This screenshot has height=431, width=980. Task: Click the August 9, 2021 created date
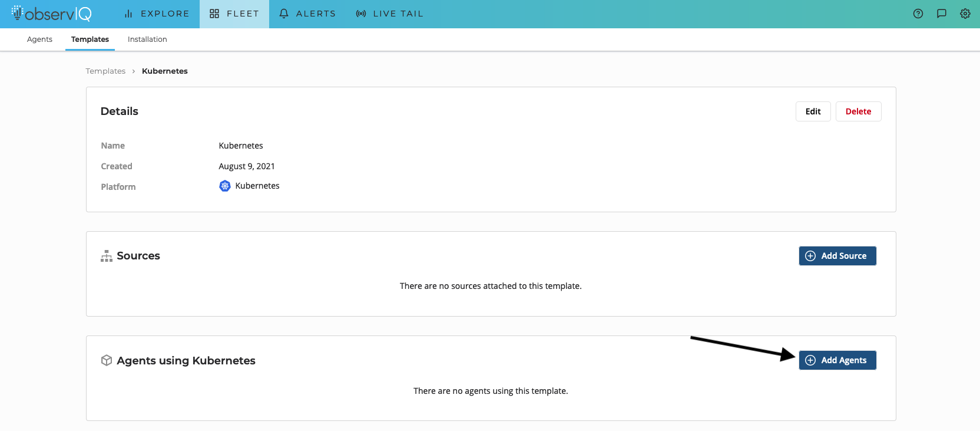click(247, 166)
